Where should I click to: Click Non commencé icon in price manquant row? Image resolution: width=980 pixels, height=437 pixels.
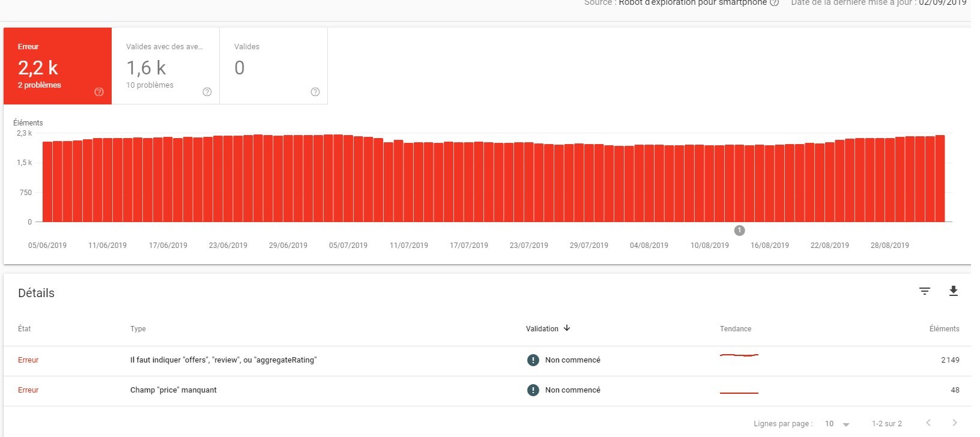[x=533, y=390]
